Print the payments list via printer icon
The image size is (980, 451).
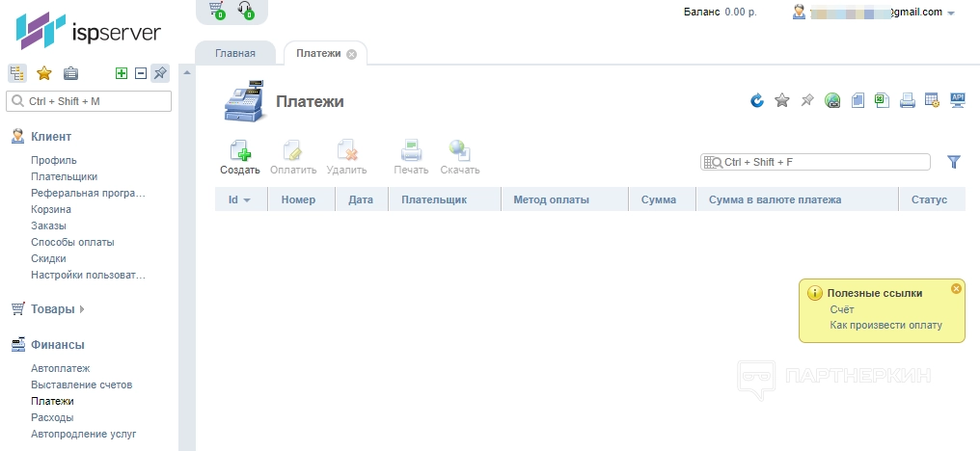pyautogui.click(x=908, y=100)
